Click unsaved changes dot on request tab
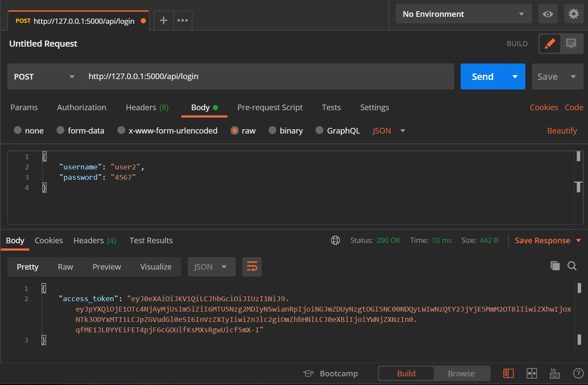The image size is (588, 385). click(x=143, y=21)
